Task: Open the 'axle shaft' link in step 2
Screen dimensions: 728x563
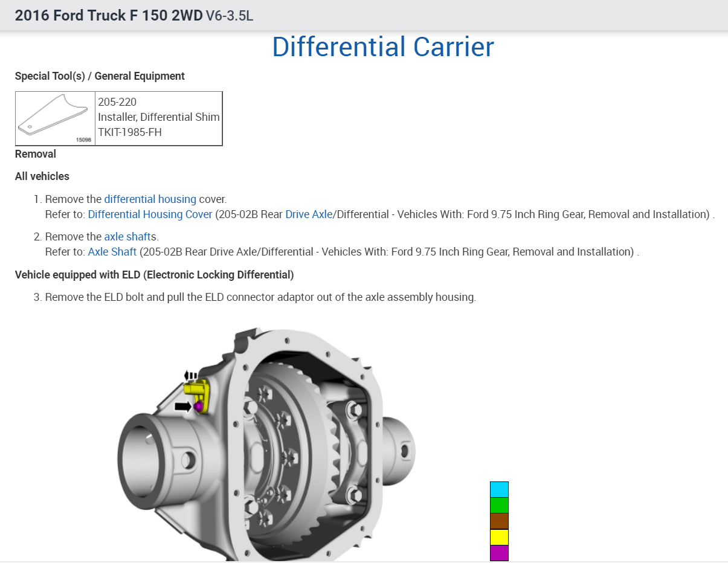Action: point(127,236)
